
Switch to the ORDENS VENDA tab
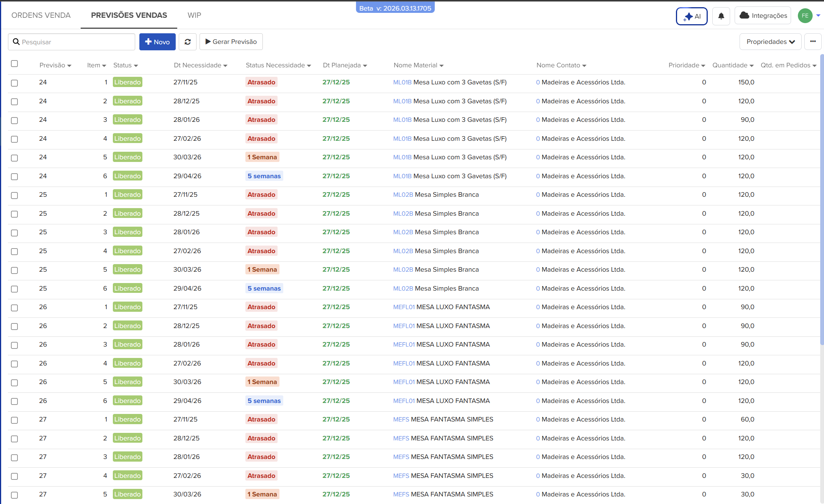click(41, 15)
